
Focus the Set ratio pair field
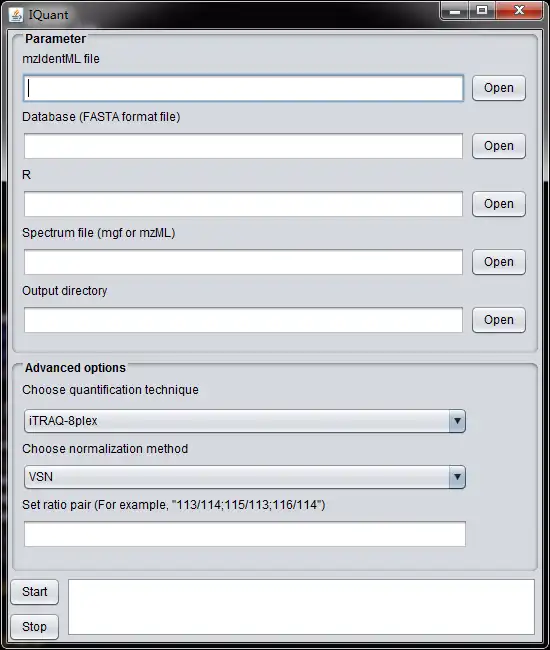tap(245, 534)
